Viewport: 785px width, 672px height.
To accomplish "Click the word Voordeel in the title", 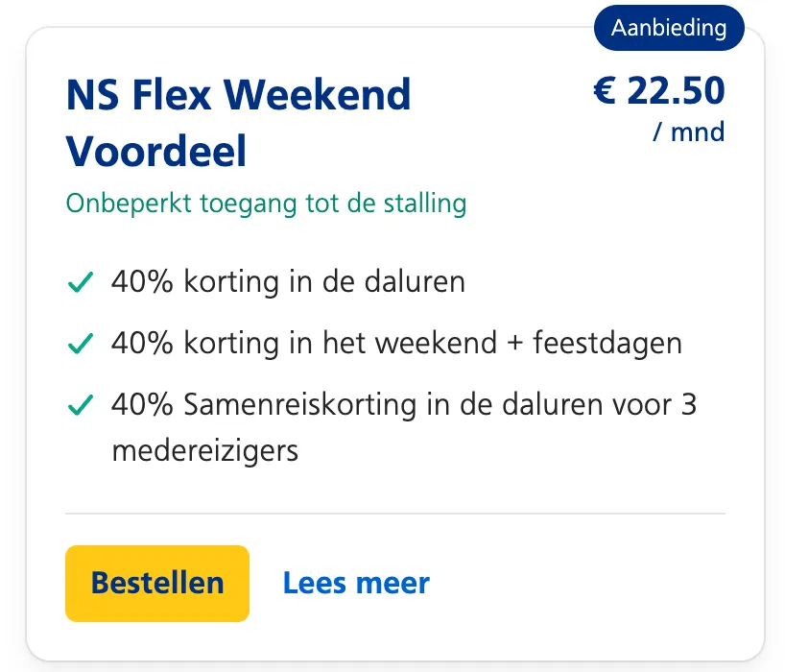I will [156, 152].
